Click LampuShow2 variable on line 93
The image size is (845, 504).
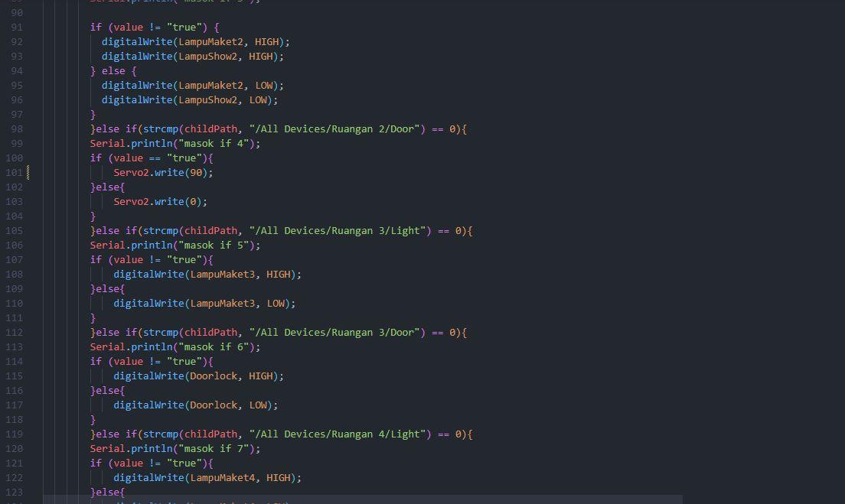click(210, 56)
